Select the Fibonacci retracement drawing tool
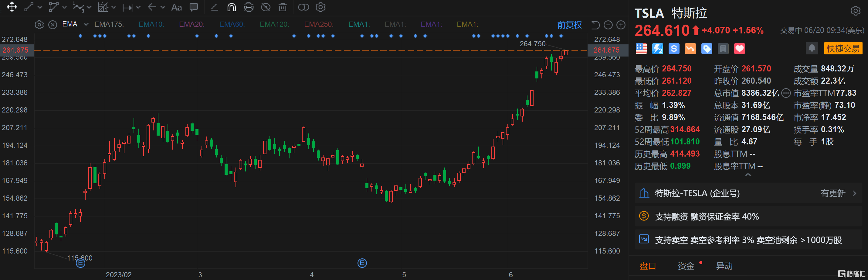This screenshot has width=868, height=280. click(x=103, y=7)
